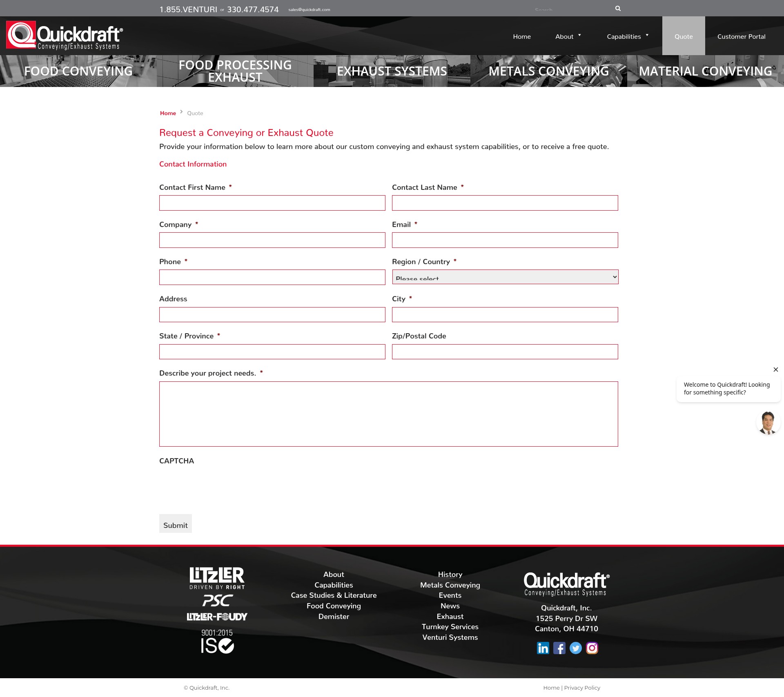Screen dimensions: 784x697
Task: Click into the Address field
Action: pyautogui.click(x=272, y=314)
